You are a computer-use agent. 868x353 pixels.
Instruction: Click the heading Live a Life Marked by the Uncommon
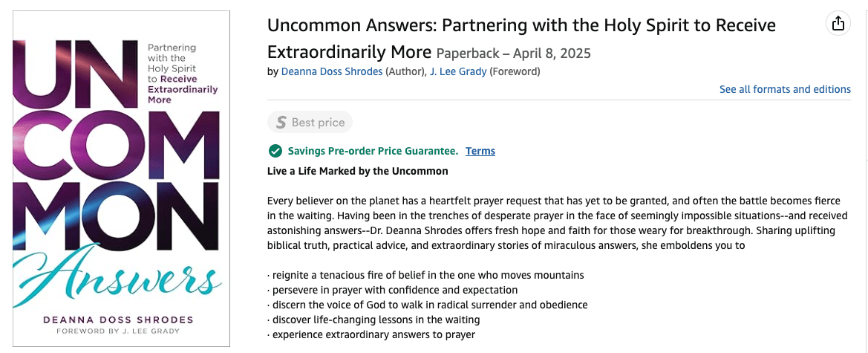click(x=358, y=171)
